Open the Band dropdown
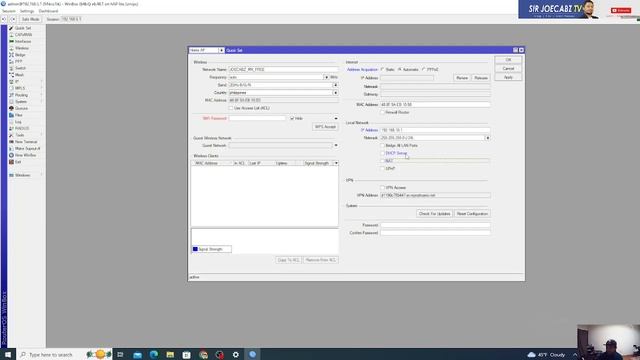 pos(335,85)
